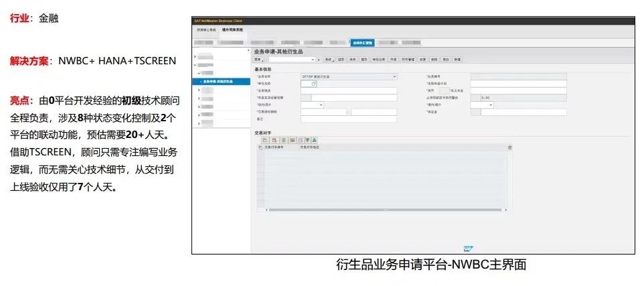644x286 pixels.
Task: Open 审批记录 from the toolbar
Action: (x=379, y=60)
